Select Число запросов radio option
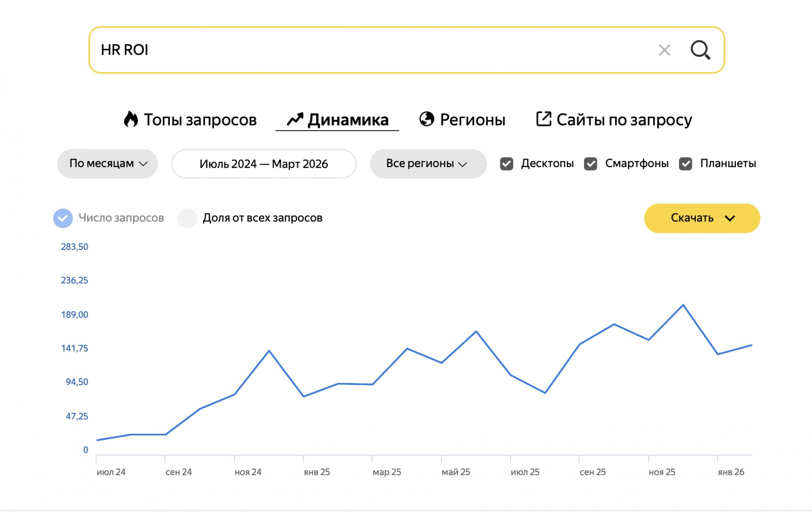The width and height of the screenshot is (812, 512). [63, 218]
